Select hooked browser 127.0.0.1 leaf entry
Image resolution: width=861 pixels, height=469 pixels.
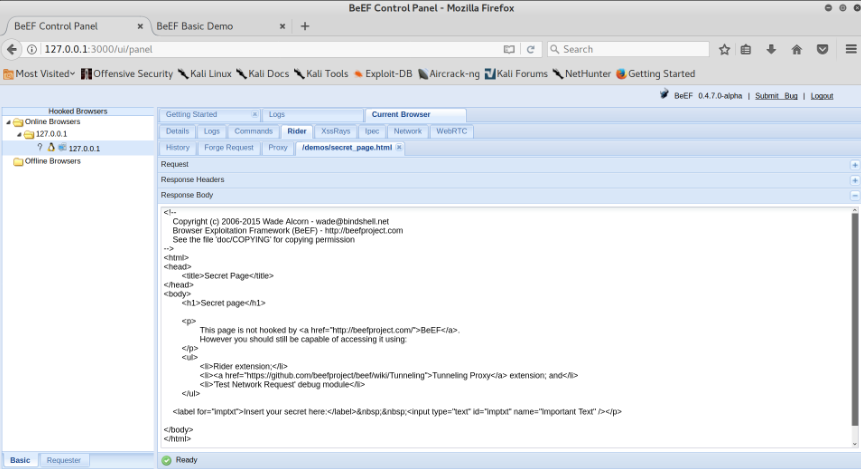[x=77, y=148]
